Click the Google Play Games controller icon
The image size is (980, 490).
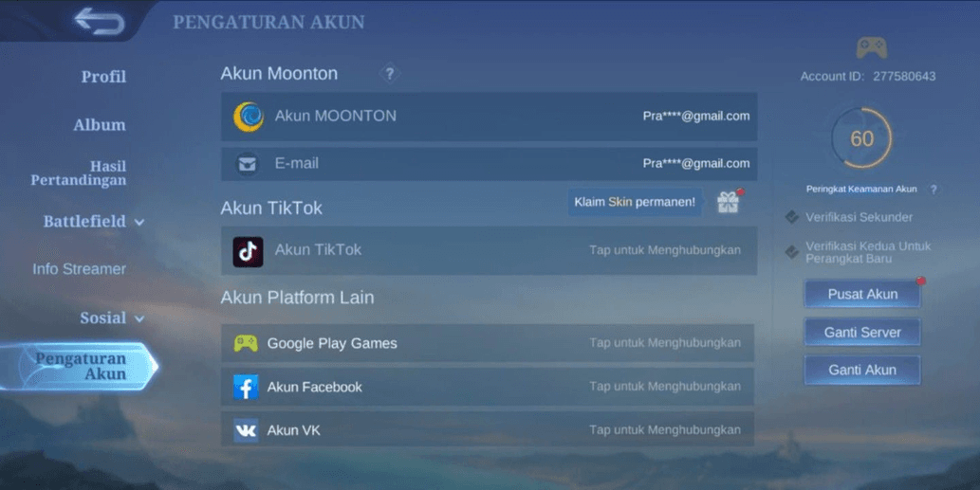(x=246, y=343)
